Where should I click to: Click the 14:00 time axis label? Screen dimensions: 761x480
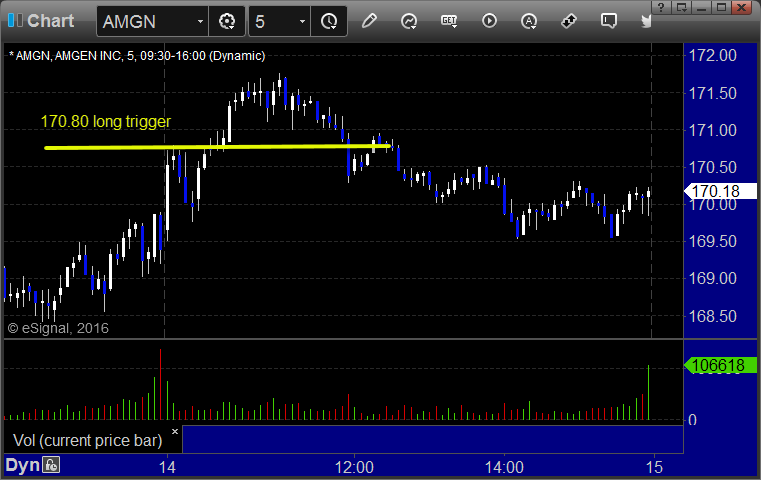coord(504,467)
